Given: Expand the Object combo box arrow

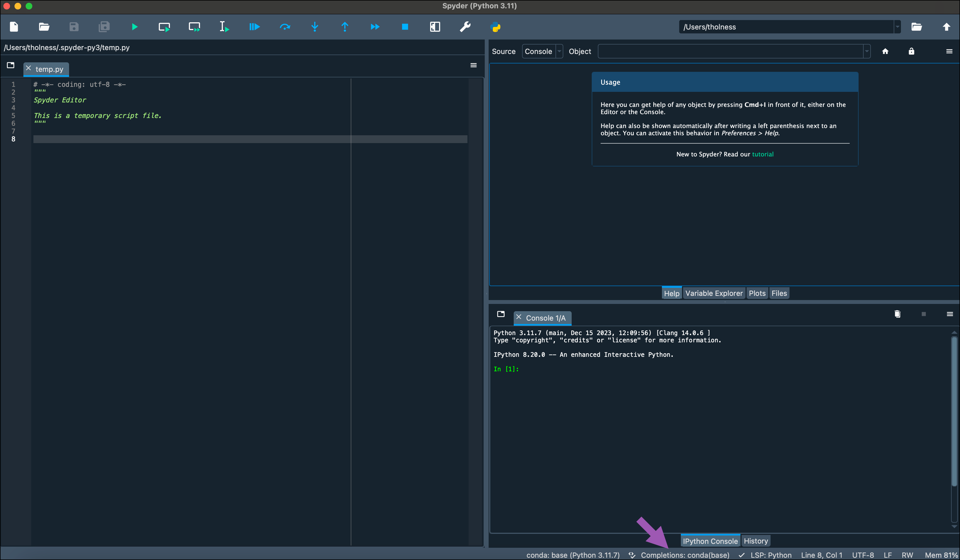Looking at the screenshot, I should (866, 51).
